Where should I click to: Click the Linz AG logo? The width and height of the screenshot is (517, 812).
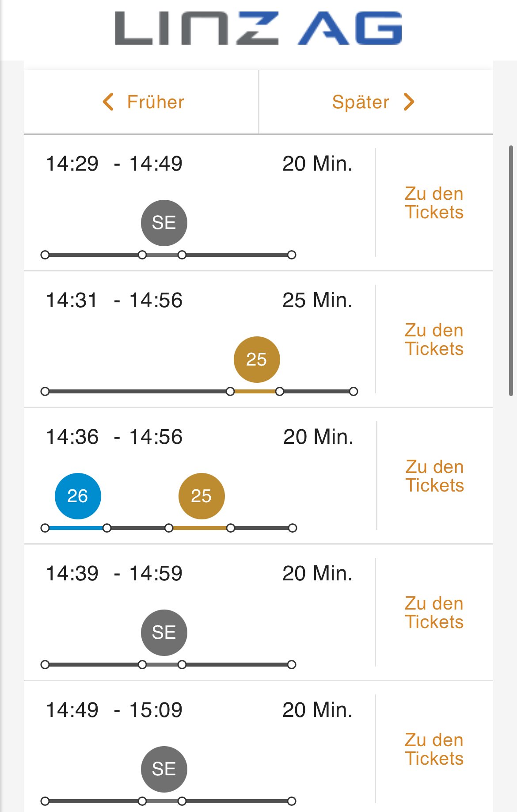pos(258,28)
